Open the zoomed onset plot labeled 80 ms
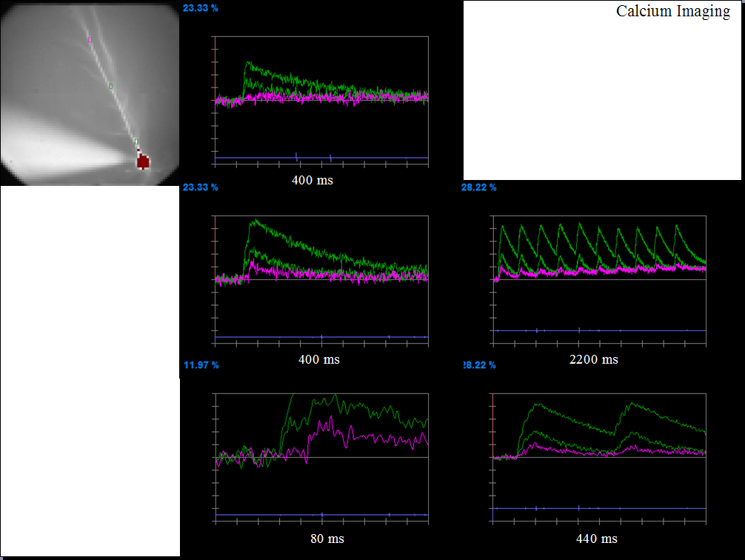The height and width of the screenshot is (560, 745). [322, 459]
